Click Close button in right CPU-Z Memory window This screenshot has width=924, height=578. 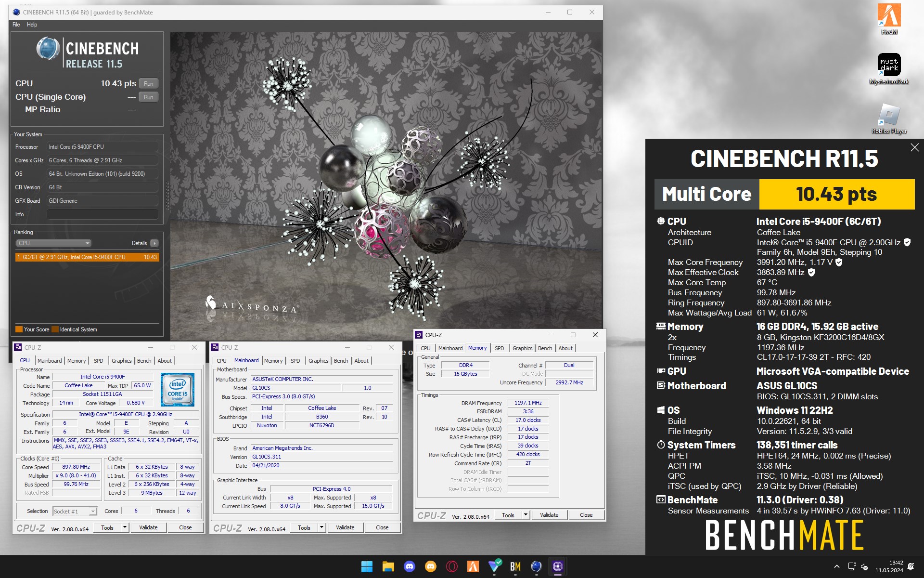point(586,515)
